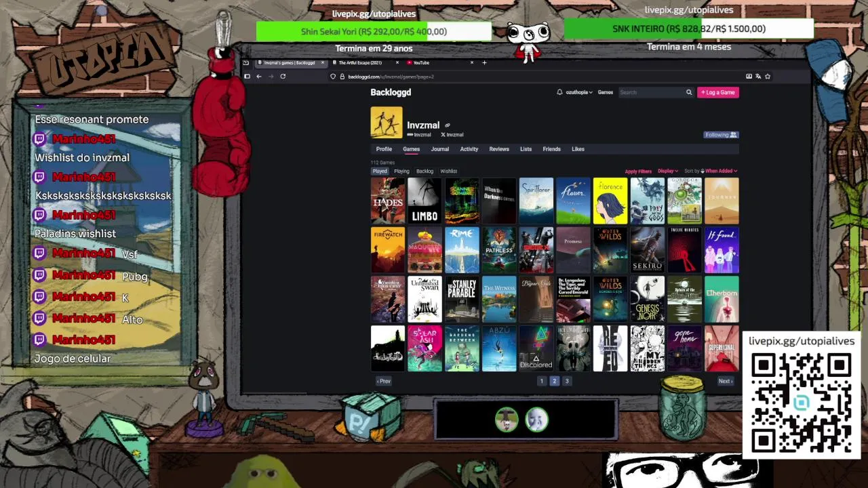Viewport: 868px width, 488px height.
Task: Open the Superliminal game cover
Action: pyautogui.click(x=722, y=348)
